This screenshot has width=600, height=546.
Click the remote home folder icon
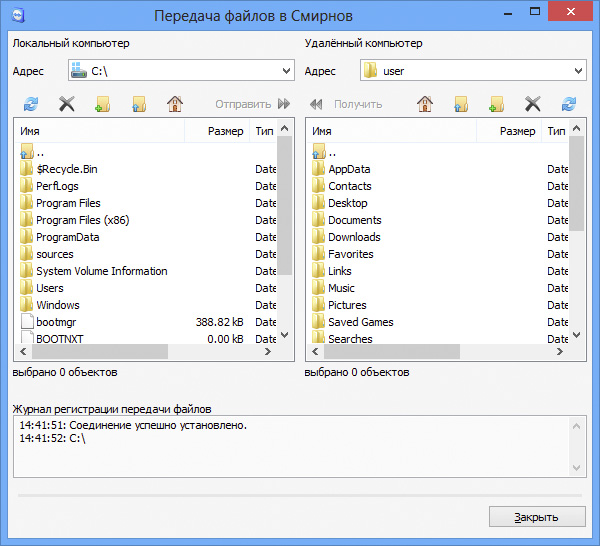[425, 104]
